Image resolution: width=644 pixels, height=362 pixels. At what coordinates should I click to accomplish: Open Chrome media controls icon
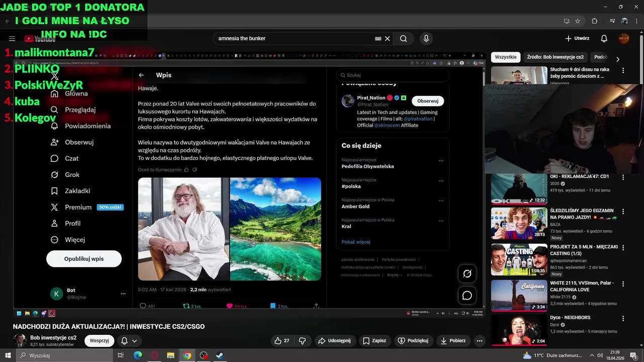click(x=612, y=21)
